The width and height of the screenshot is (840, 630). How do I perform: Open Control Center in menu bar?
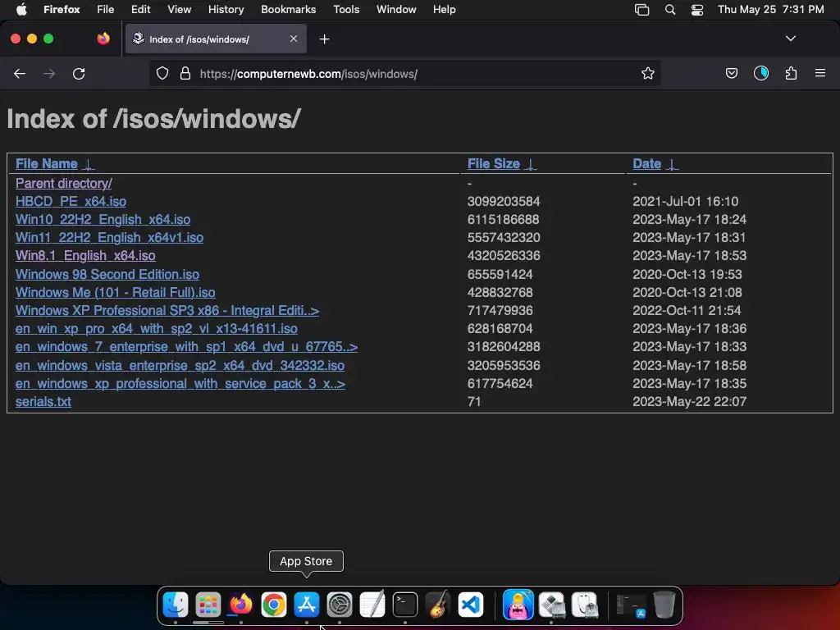click(697, 9)
